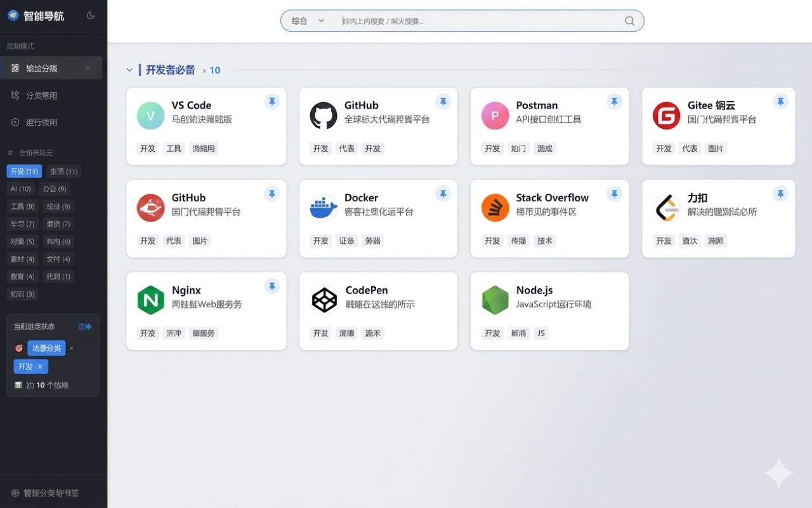
Task: Click the bar chart icon beside the result count
Action: (18, 385)
